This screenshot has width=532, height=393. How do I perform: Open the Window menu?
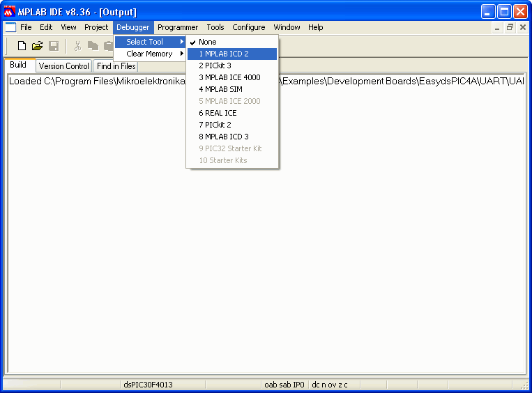[x=287, y=27]
